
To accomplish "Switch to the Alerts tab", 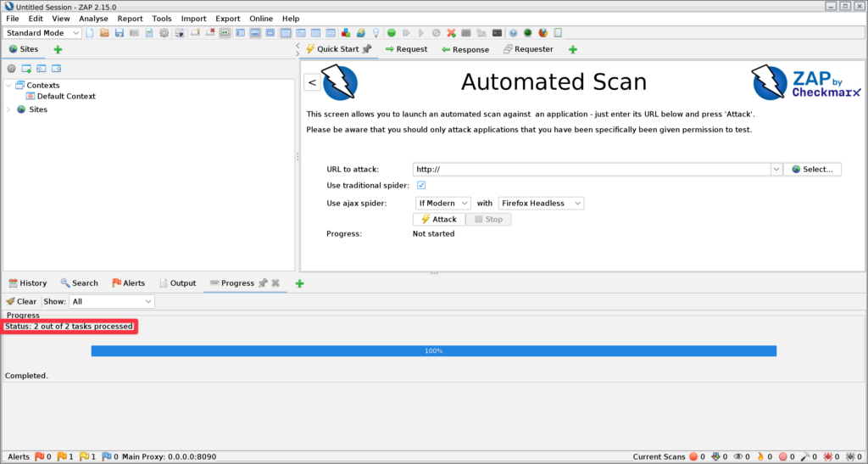I will (129, 283).
